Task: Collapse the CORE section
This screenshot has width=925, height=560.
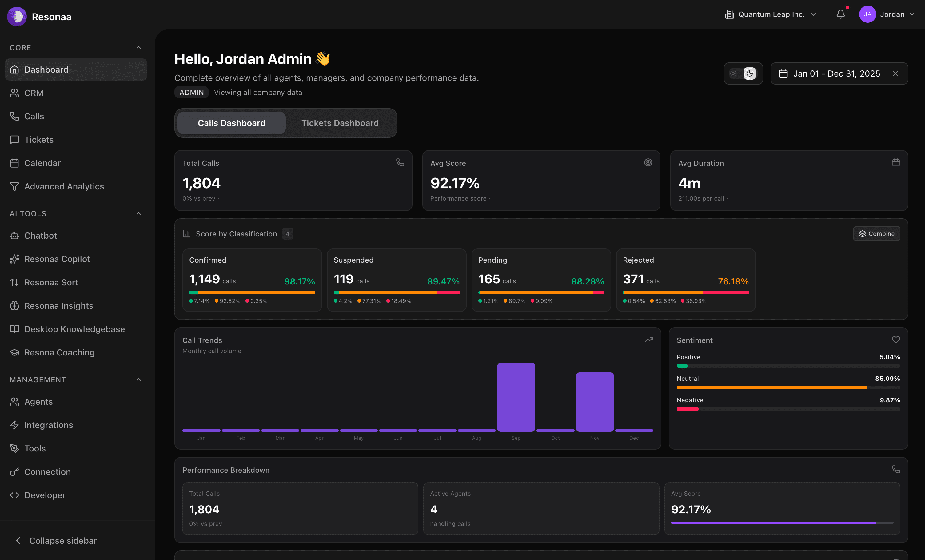Action: click(x=138, y=47)
